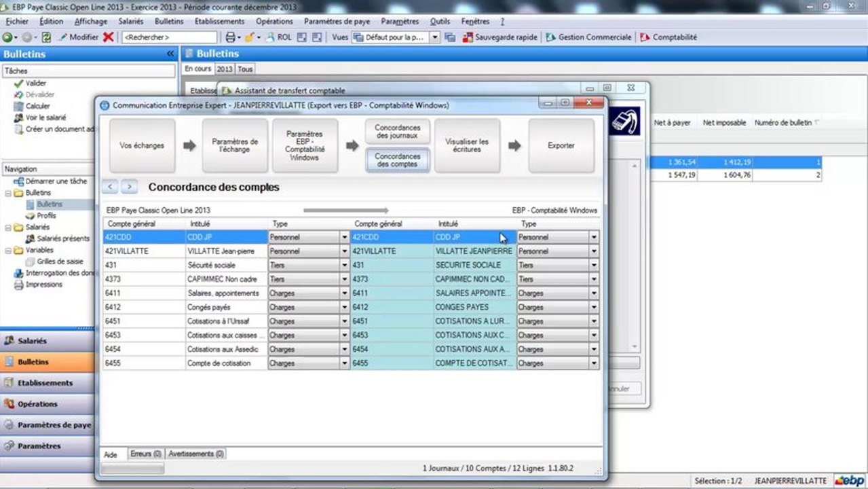Select Profils in Navigation tree

[x=41, y=215]
